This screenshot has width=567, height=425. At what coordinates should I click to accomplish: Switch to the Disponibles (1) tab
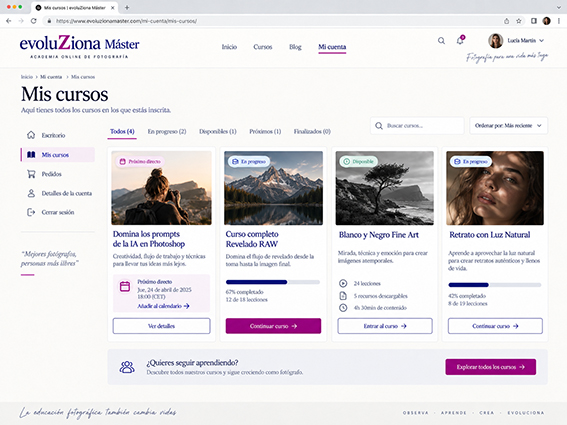pyautogui.click(x=218, y=131)
